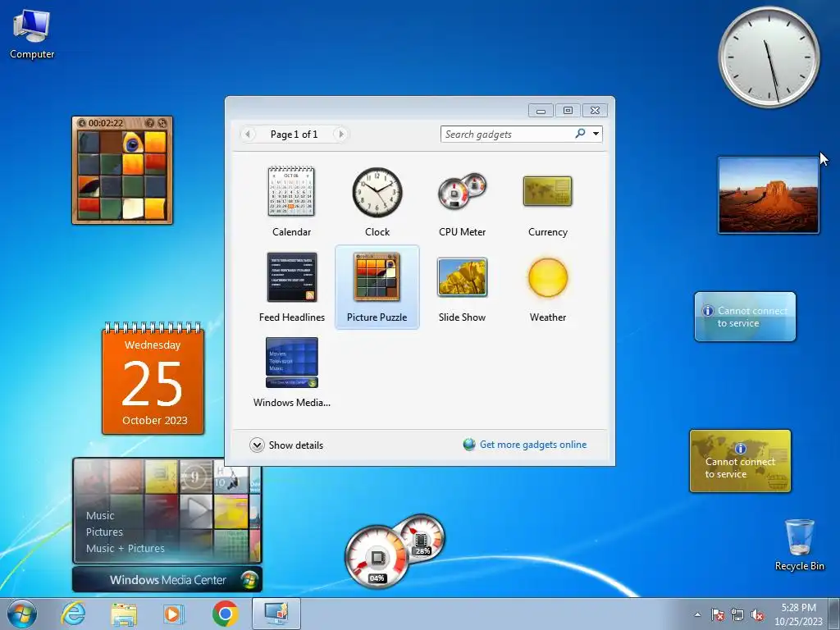This screenshot has width=840, height=630.
Task: Select the Picture Puzzle gadget in gallery
Action: pos(377,286)
